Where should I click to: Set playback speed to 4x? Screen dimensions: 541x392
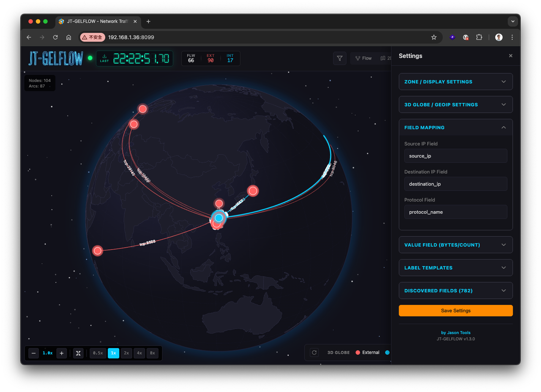[139, 353]
